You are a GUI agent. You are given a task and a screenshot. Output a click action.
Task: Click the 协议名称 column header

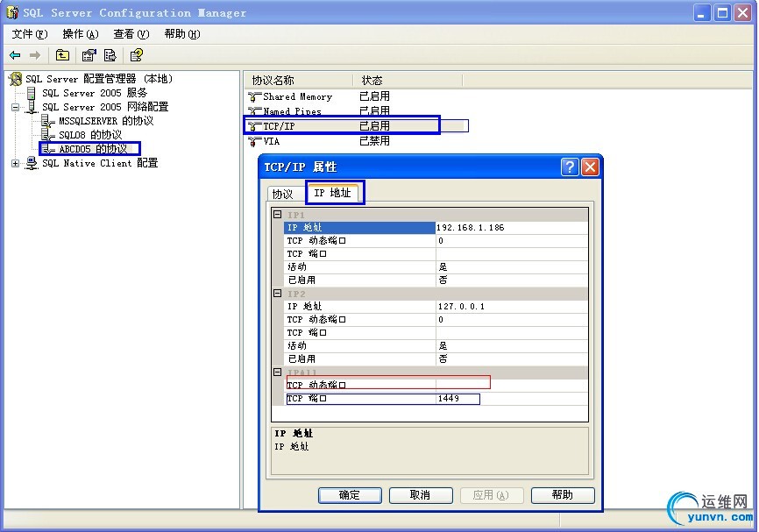coord(298,81)
